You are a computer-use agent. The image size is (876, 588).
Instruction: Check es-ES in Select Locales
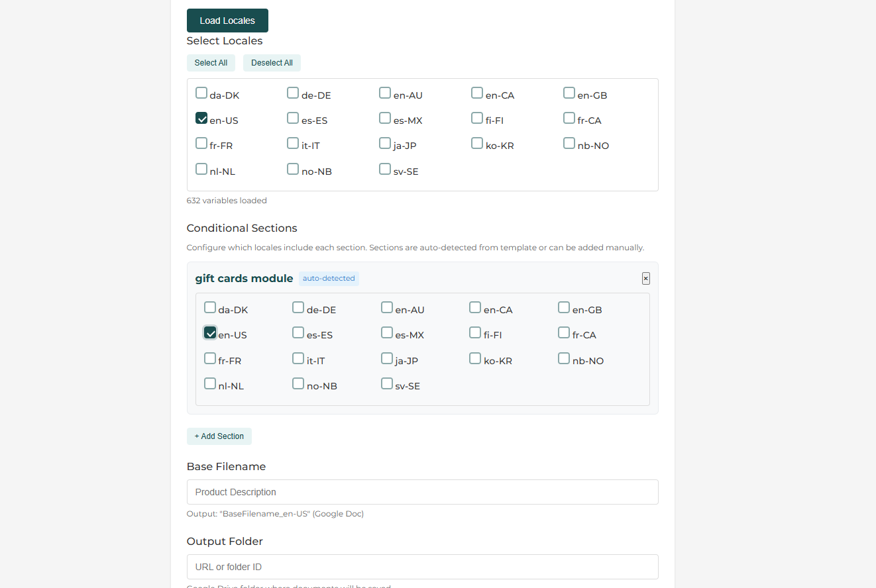[x=293, y=118]
